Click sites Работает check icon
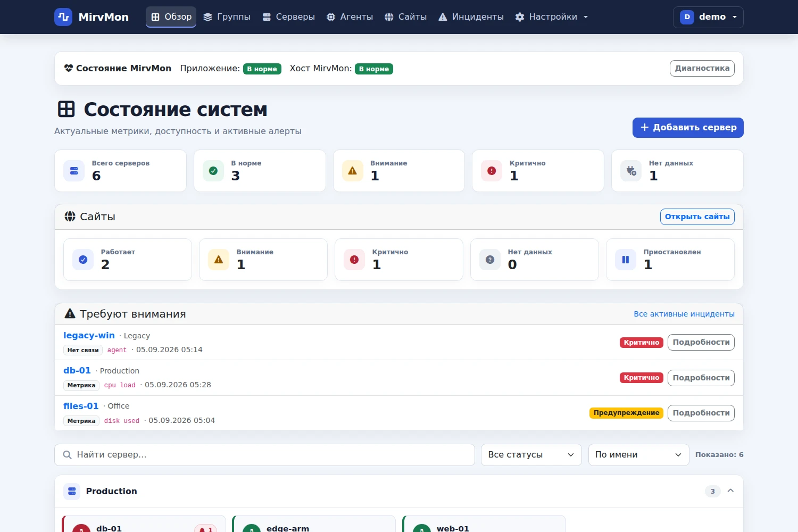Screen dimensions: 798x532 click(x=83, y=260)
